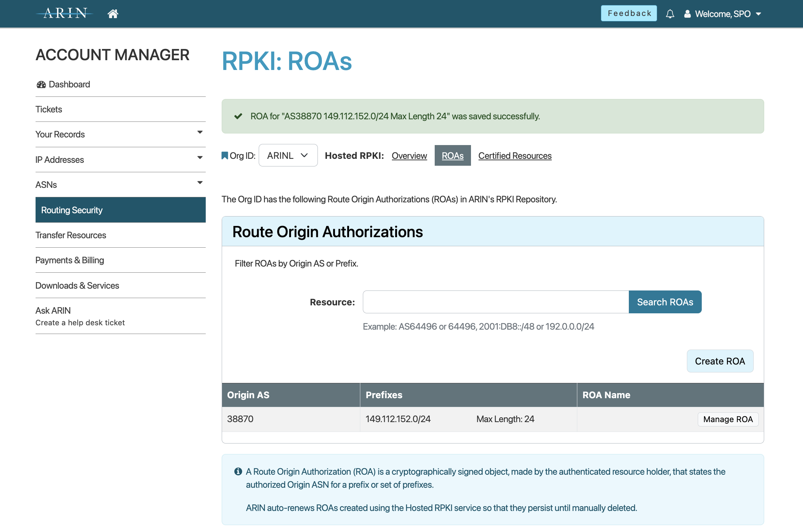Click the info icon in ROA description
803x532 pixels.
click(x=238, y=471)
